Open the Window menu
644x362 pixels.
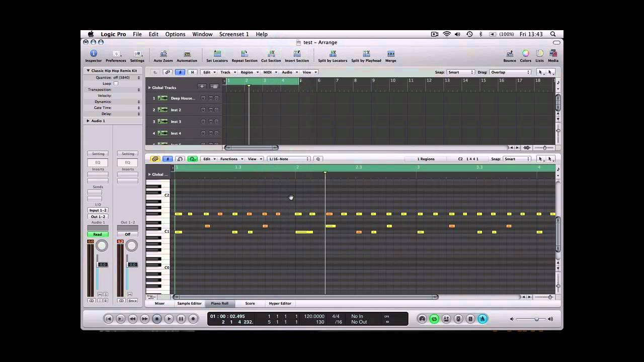coord(202,34)
